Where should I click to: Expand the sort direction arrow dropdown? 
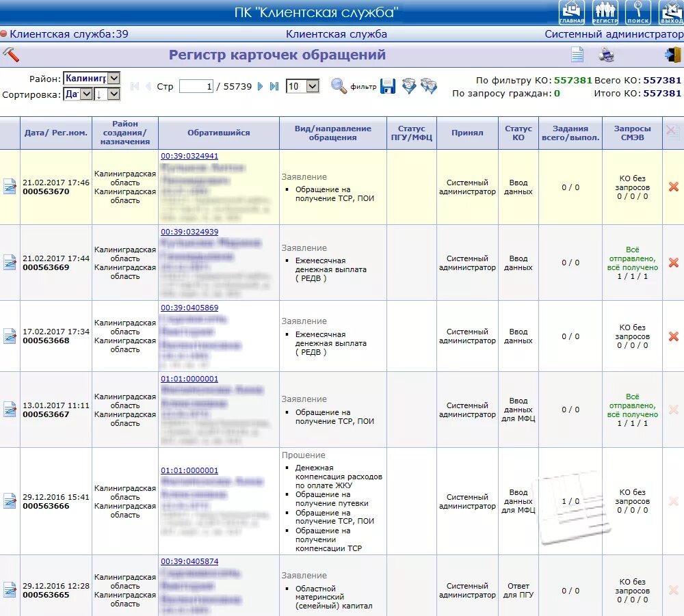point(114,94)
